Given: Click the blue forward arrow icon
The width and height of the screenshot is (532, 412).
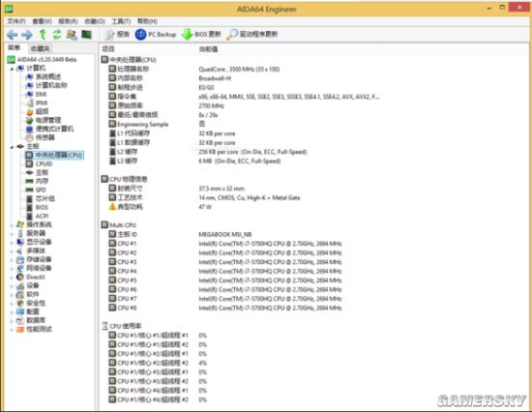Looking at the screenshot, I should click(27, 35).
